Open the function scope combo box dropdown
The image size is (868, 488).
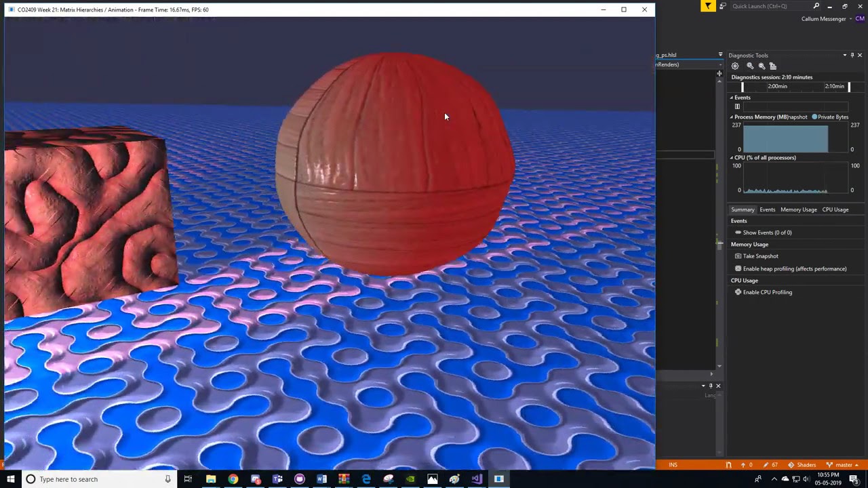(720, 65)
